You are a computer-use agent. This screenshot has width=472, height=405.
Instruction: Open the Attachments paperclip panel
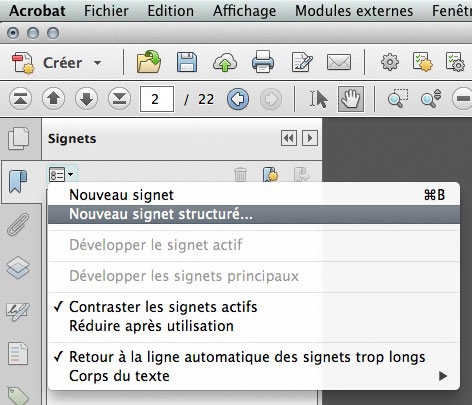click(x=18, y=224)
